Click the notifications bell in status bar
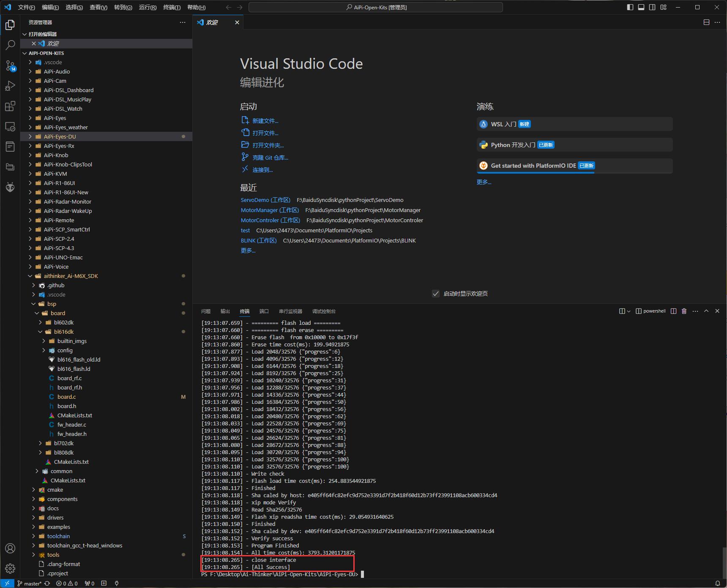The image size is (727, 588). [717, 583]
